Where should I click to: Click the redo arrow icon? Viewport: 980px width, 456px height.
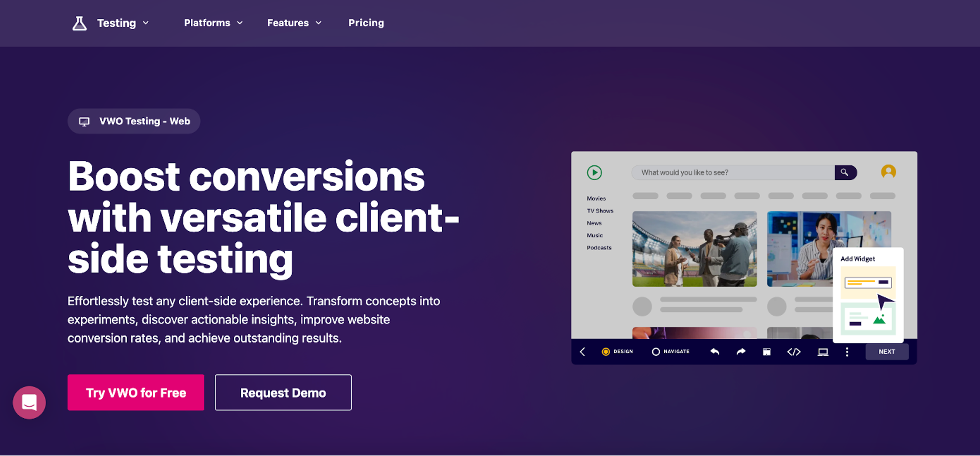[741, 352]
